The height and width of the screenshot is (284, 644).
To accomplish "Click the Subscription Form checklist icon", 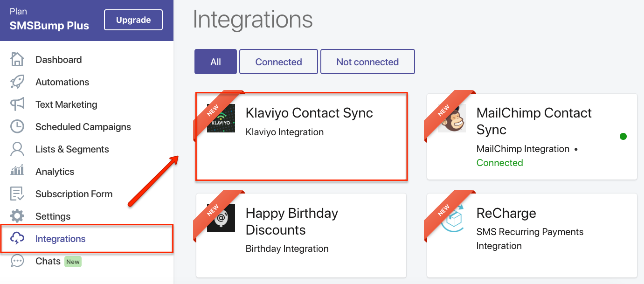I will pyautogui.click(x=17, y=194).
